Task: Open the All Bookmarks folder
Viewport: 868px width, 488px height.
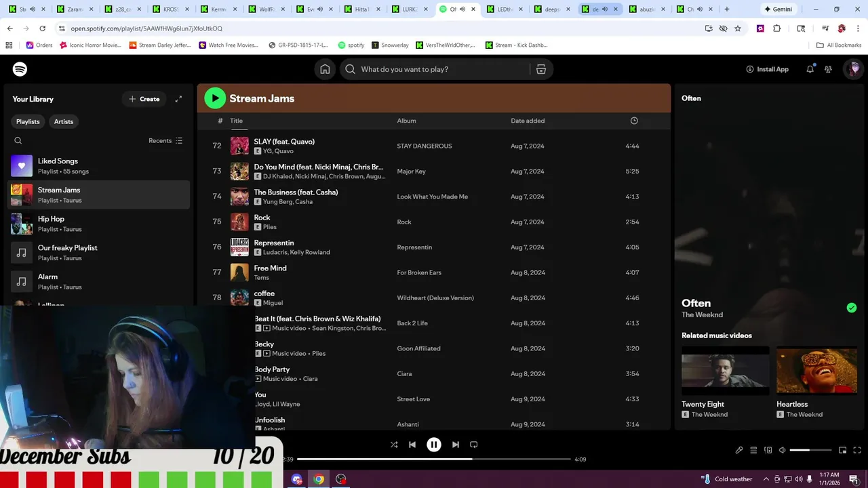Action: [x=839, y=45]
